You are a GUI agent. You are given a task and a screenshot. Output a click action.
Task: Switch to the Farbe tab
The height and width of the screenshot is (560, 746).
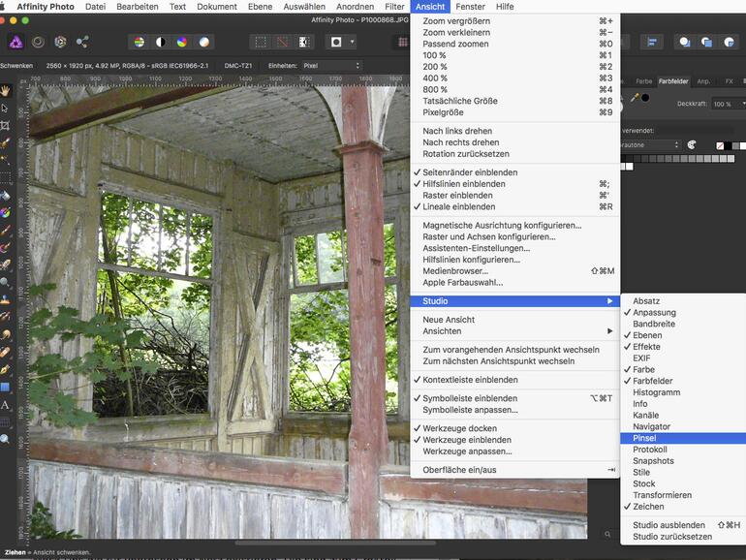pos(643,81)
